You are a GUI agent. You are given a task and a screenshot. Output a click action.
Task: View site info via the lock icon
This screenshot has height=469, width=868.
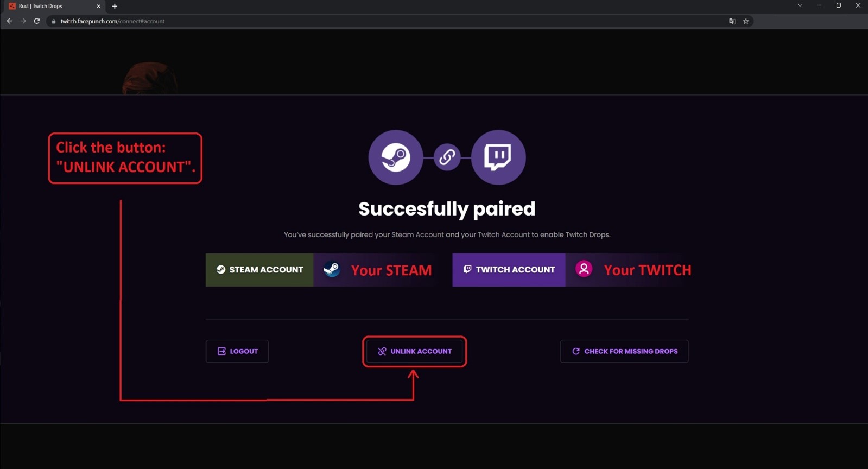pos(54,21)
